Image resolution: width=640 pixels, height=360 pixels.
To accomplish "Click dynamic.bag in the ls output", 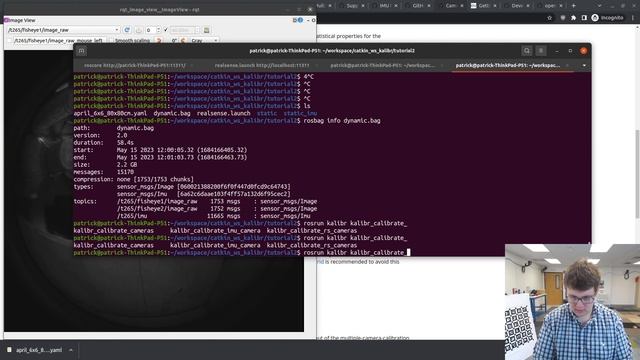I will [171, 113].
